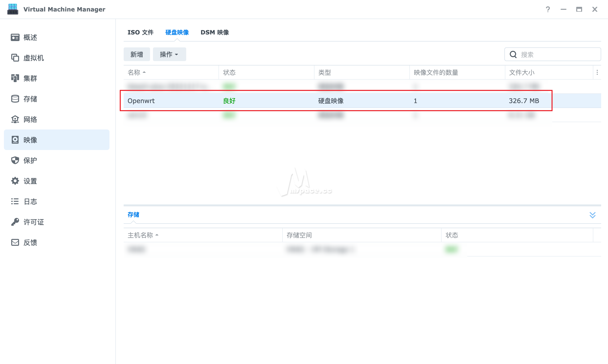Open Virtual Machine Manager help
This screenshot has height=364, width=608.
click(x=547, y=9)
